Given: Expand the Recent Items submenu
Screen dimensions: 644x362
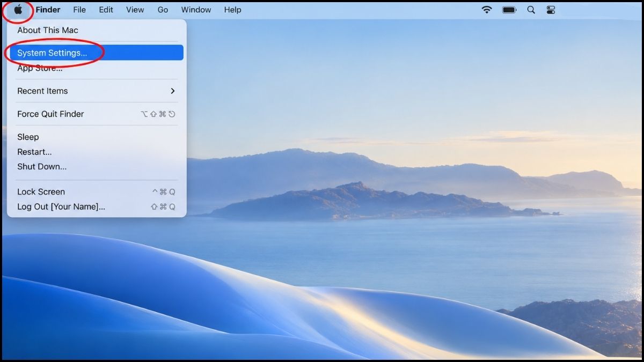Looking at the screenshot, I should 97,91.
